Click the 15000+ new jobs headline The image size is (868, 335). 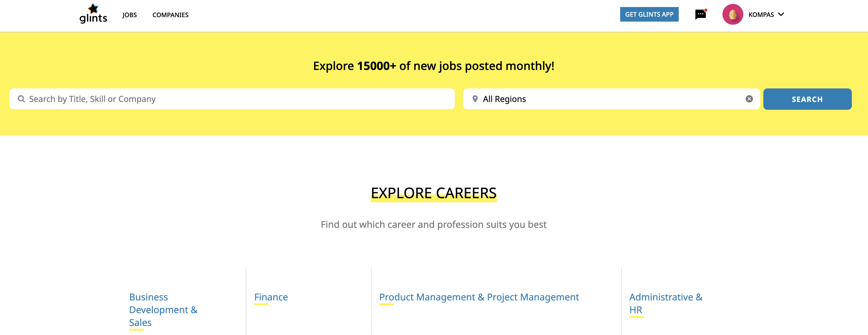point(434,66)
